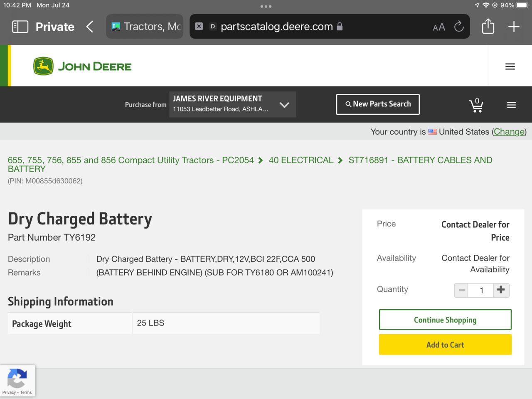This screenshot has height=399, width=532.
Task: Click the yellow Add to Cart button
Action: (445, 345)
